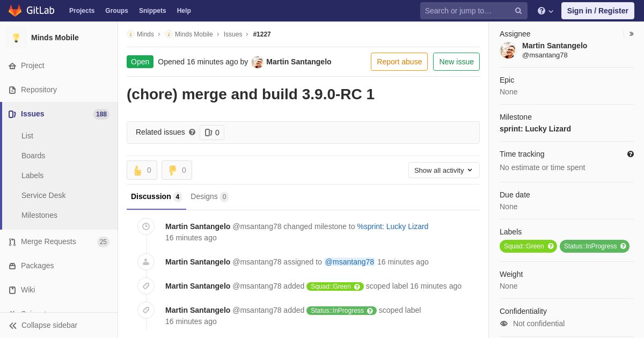This screenshot has height=338, width=644.
Task: Click Martin Santangelo author name in header
Action: click(299, 62)
